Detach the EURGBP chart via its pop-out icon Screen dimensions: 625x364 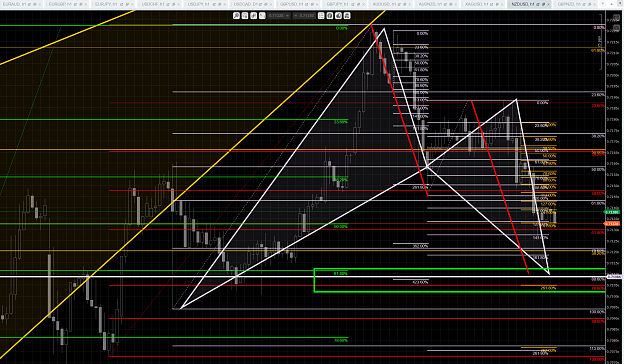75,4
